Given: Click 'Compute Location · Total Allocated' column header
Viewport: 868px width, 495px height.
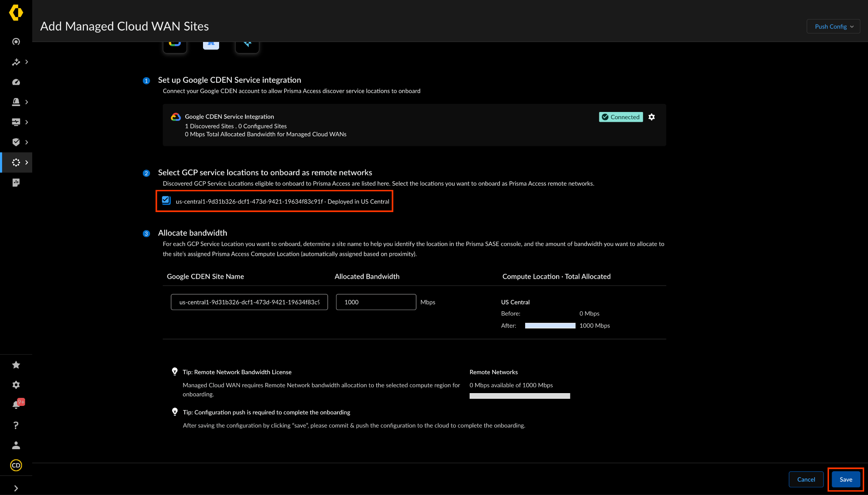Looking at the screenshot, I should coord(556,276).
